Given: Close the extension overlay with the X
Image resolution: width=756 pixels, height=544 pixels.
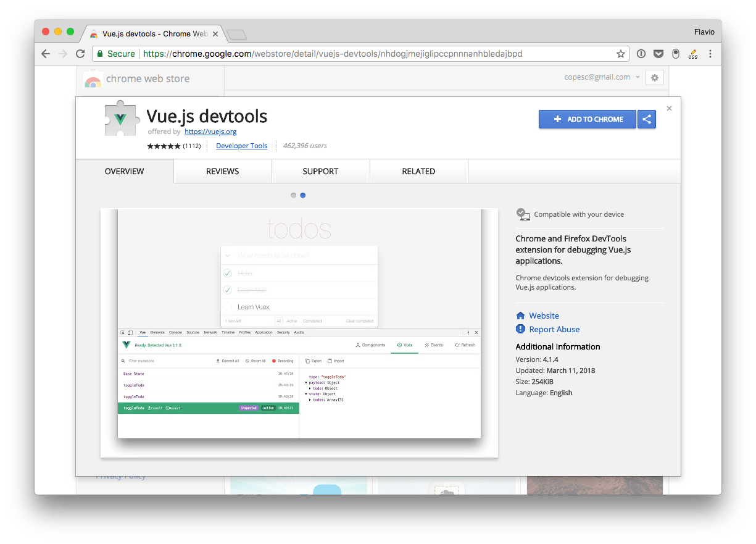Looking at the screenshot, I should pyautogui.click(x=669, y=108).
